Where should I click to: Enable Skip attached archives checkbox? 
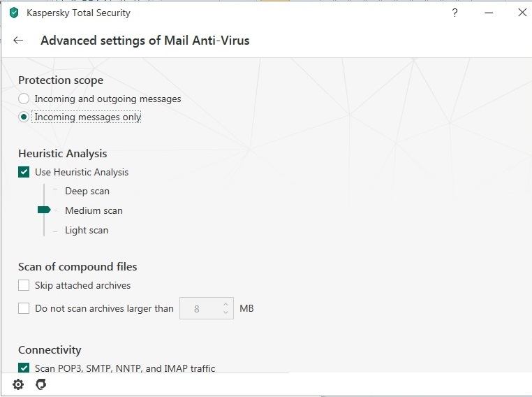click(x=24, y=285)
